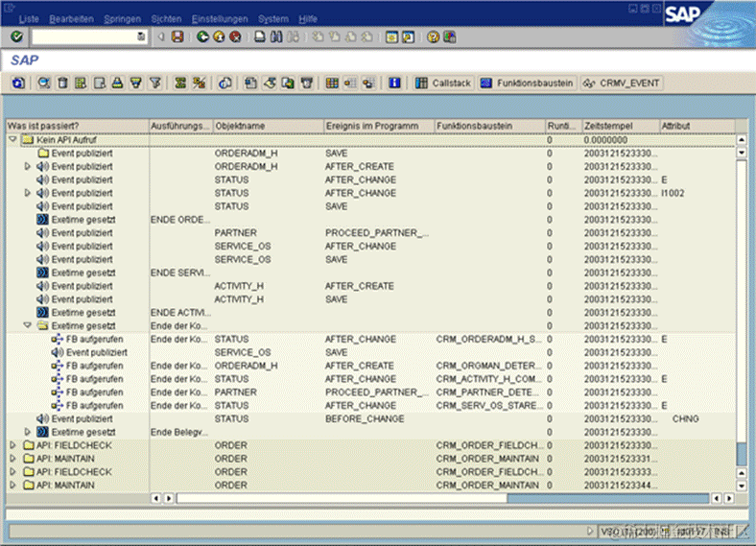Select FB aufgerufen row with CRM_PARTNER_DETE

coord(370,392)
